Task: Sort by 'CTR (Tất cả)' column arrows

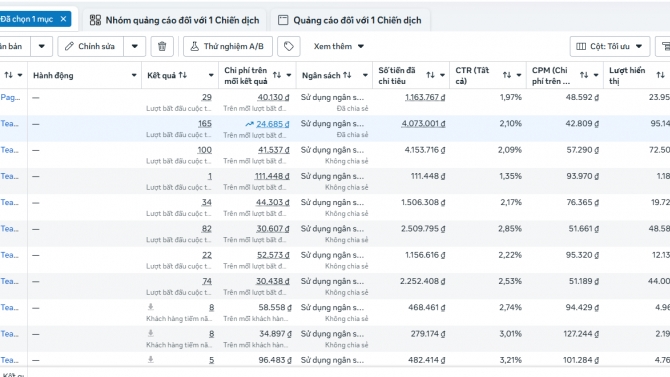Action: pos(507,75)
